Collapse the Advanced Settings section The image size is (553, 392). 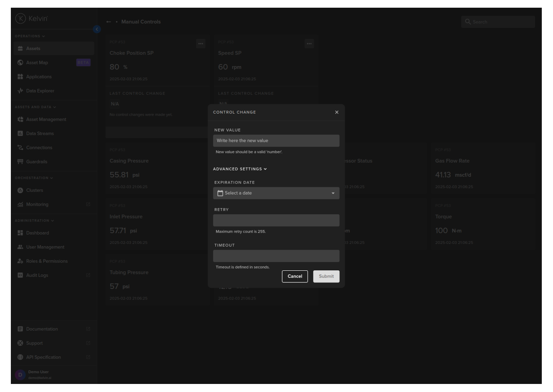coord(240,169)
